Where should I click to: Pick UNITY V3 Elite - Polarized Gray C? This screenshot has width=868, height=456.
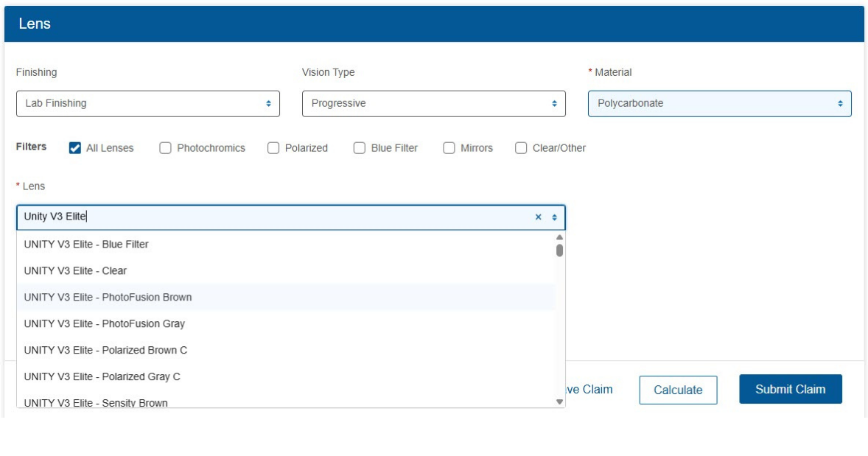(x=102, y=377)
